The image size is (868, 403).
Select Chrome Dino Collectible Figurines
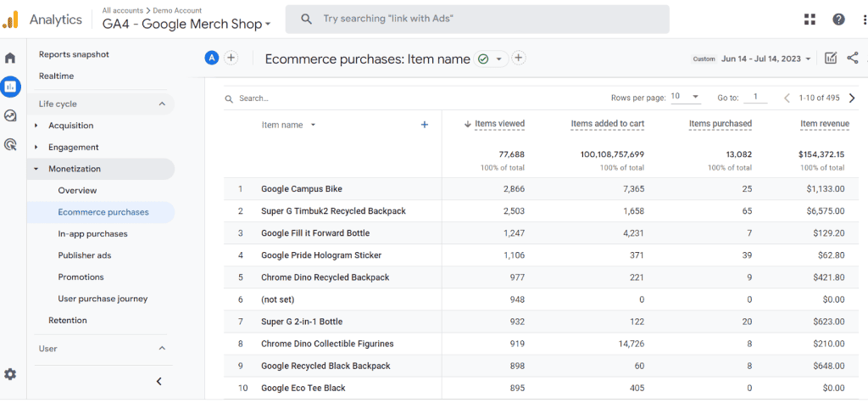tap(328, 344)
